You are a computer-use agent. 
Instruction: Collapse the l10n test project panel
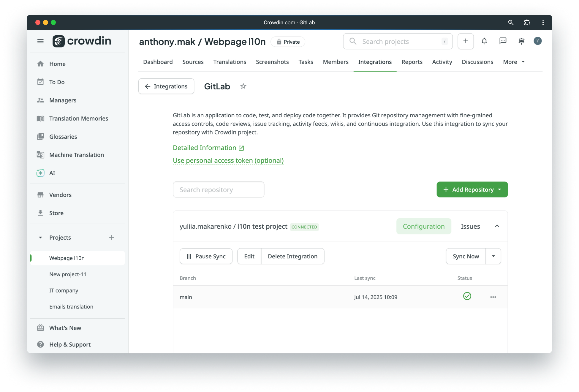click(497, 226)
